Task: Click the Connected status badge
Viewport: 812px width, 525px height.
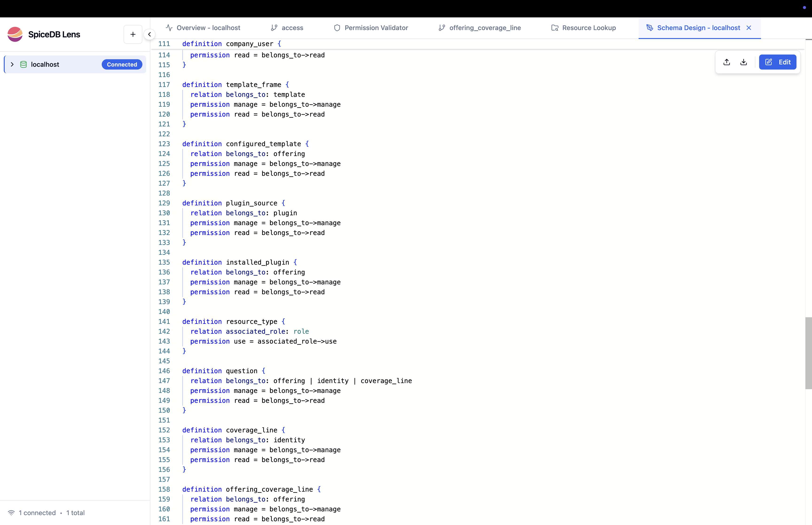Action: pyautogui.click(x=122, y=64)
